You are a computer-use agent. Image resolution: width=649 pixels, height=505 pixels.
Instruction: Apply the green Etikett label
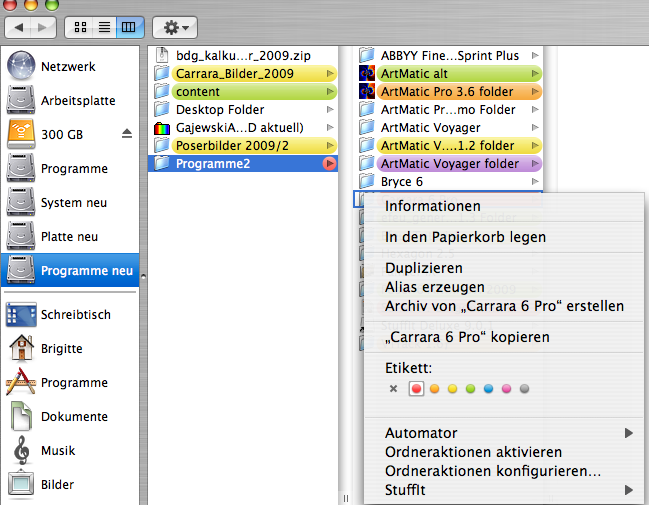[470, 389]
